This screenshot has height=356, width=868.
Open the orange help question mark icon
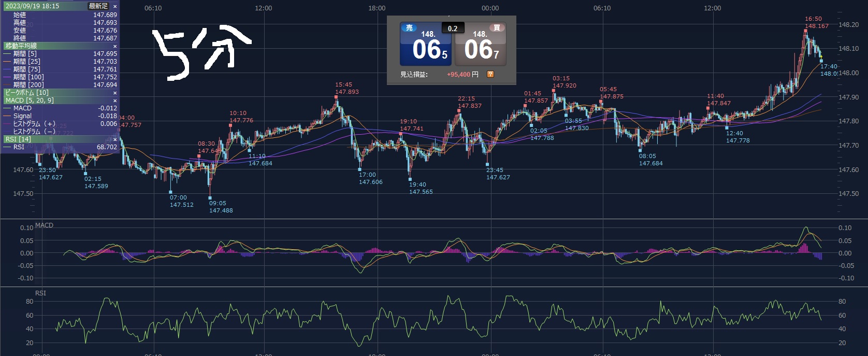(x=490, y=74)
